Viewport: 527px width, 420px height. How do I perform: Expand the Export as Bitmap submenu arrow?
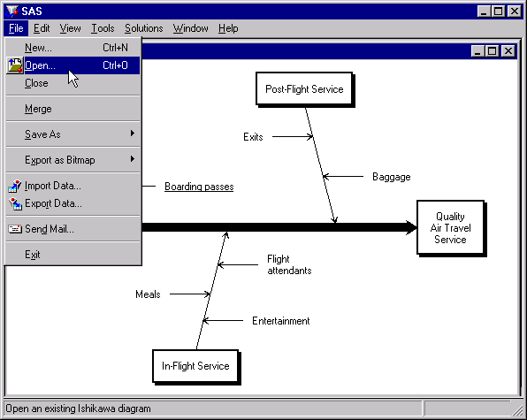133,159
